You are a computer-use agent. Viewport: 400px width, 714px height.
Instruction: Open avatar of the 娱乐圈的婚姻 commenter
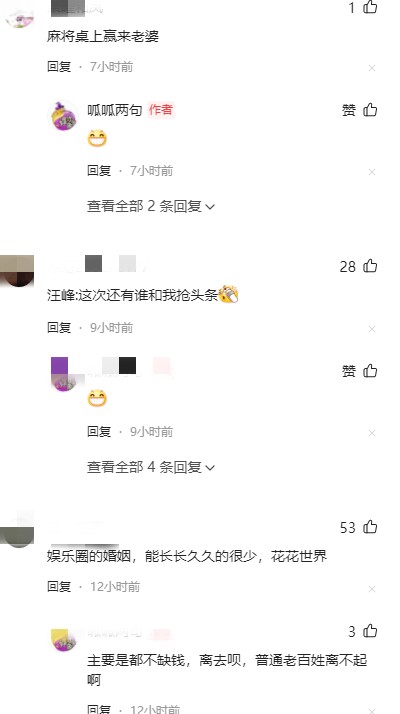[17, 530]
